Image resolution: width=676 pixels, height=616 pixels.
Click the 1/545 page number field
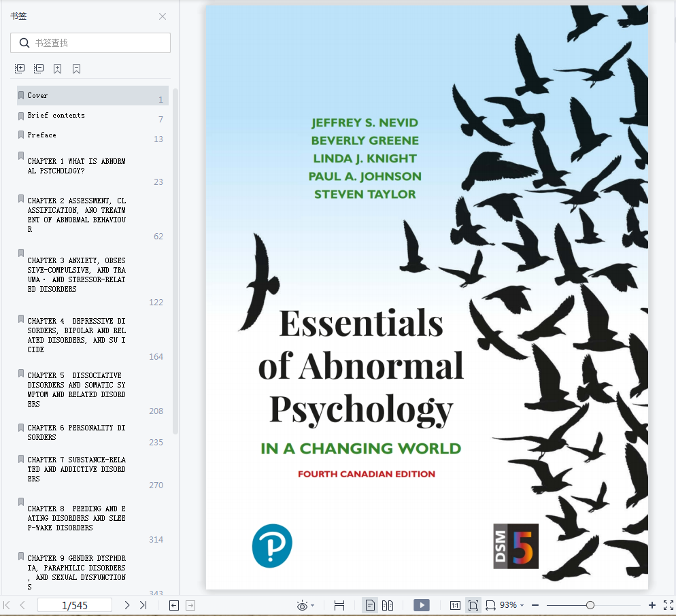coord(75,605)
